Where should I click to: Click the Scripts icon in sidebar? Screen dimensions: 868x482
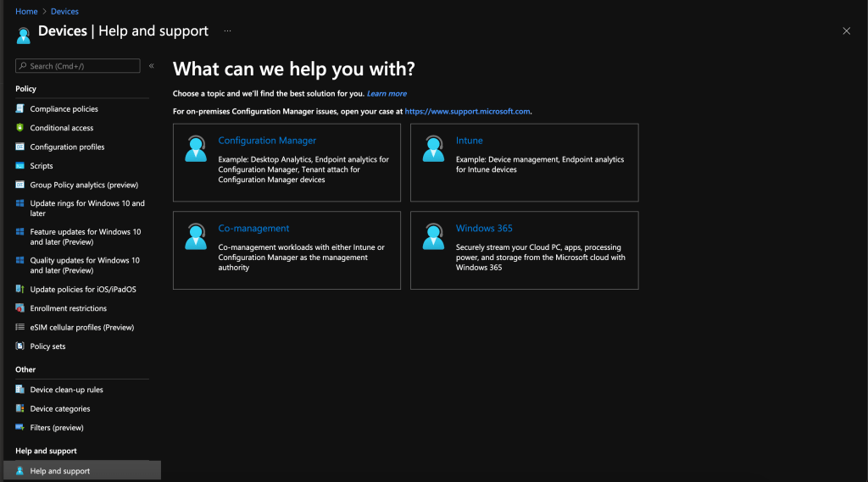19,166
